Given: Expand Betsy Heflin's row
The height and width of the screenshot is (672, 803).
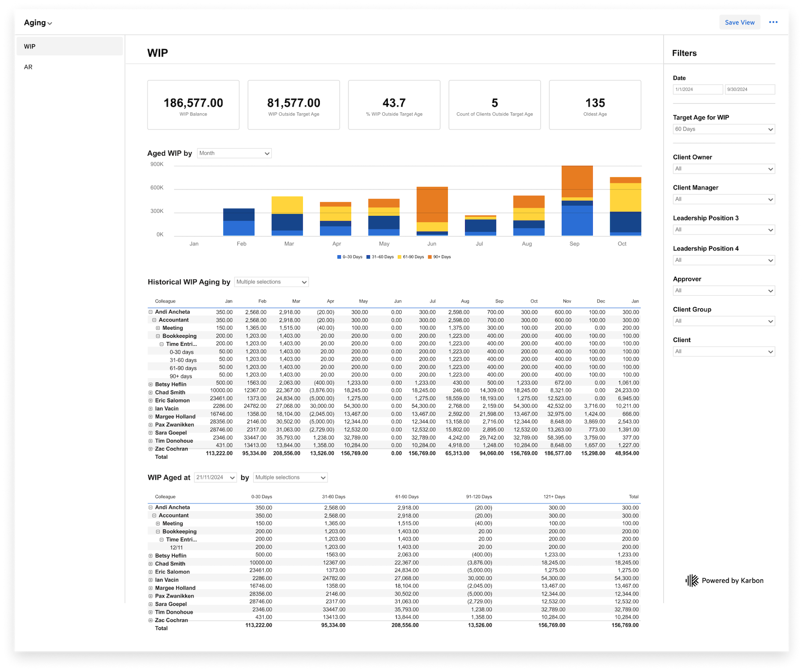Looking at the screenshot, I should [151, 384].
